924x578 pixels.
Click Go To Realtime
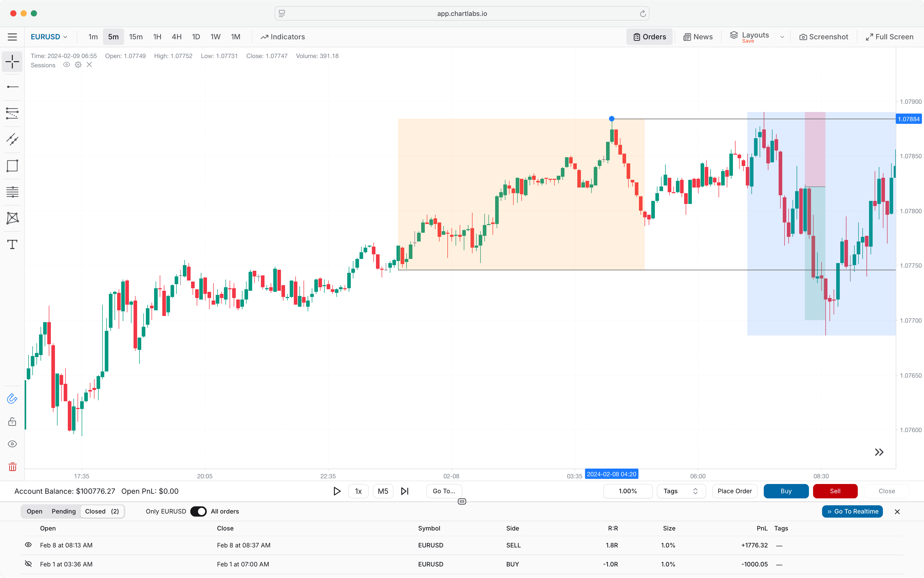click(852, 511)
